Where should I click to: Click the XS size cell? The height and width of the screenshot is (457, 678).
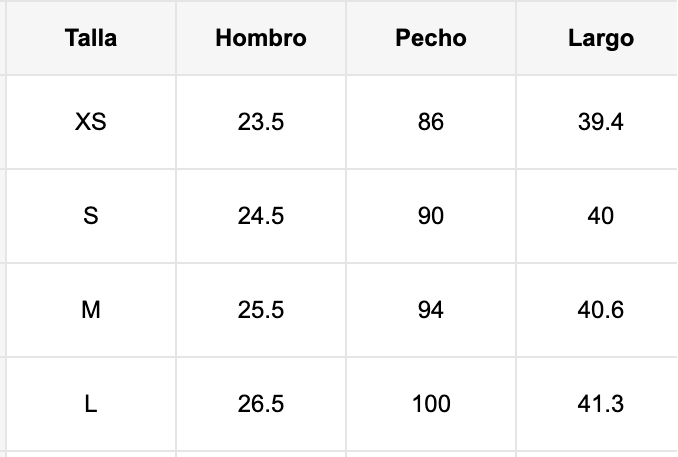click(x=91, y=122)
